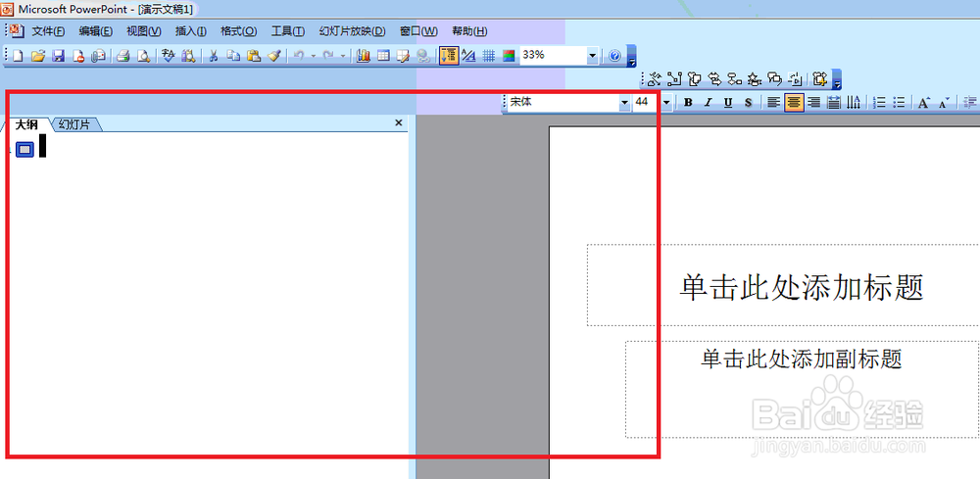
Task: Redo the last undone action
Action: tap(328, 56)
